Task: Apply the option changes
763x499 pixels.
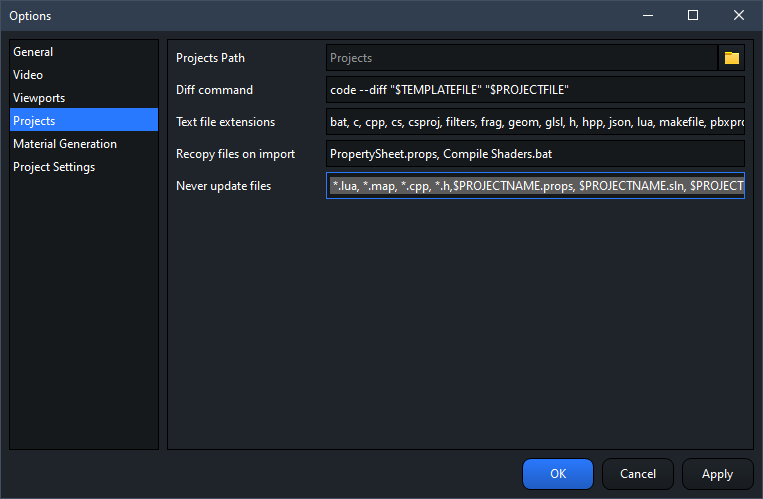Action: 717,474
